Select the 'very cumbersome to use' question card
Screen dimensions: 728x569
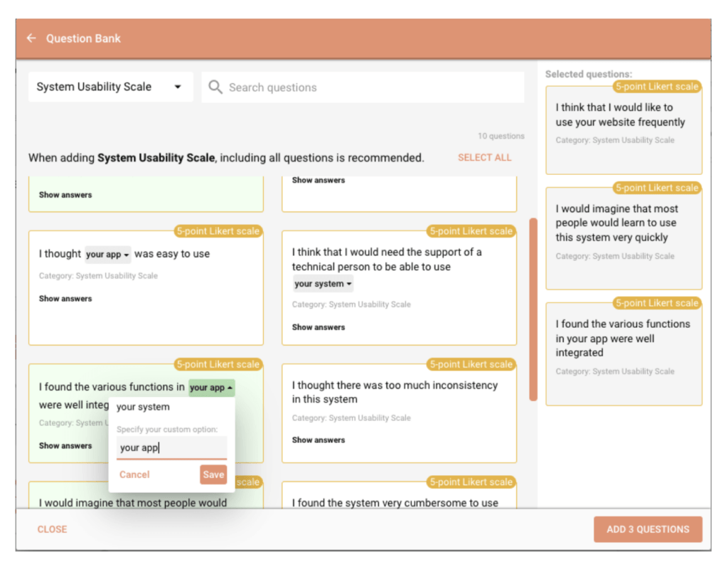coord(398,498)
